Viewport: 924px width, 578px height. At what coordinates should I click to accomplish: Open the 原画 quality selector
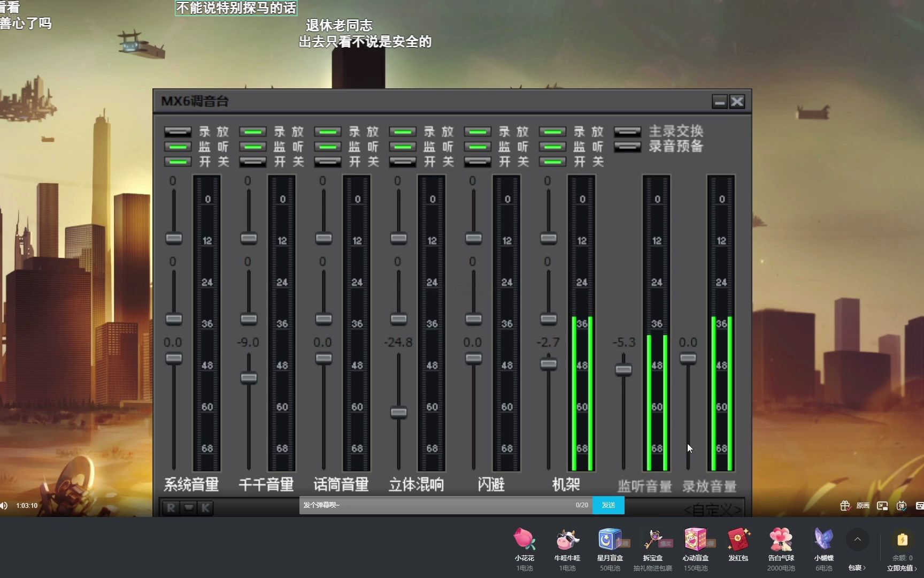863,506
